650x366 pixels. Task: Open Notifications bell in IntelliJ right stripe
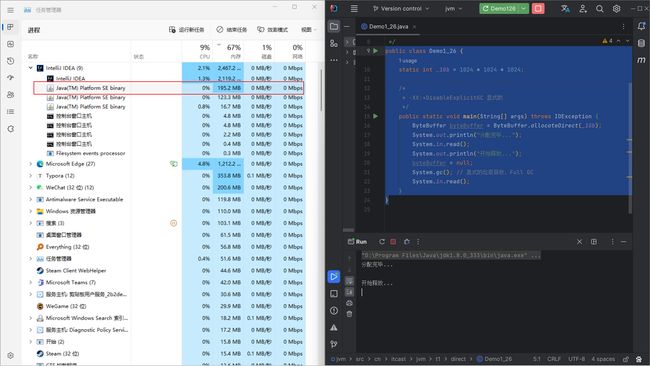[641, 26]
